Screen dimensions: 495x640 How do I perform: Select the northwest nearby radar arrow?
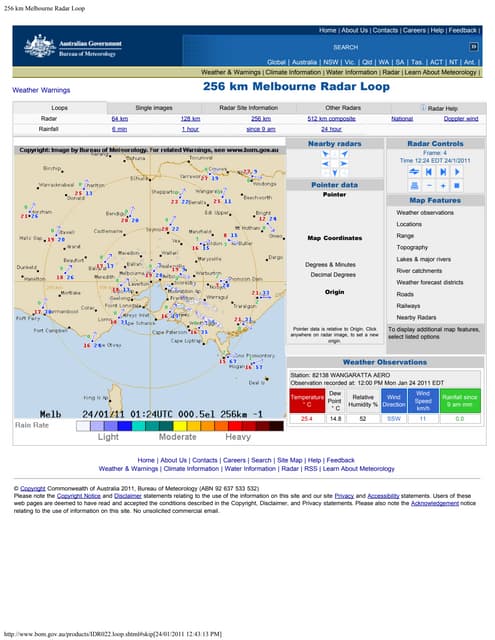325,154
